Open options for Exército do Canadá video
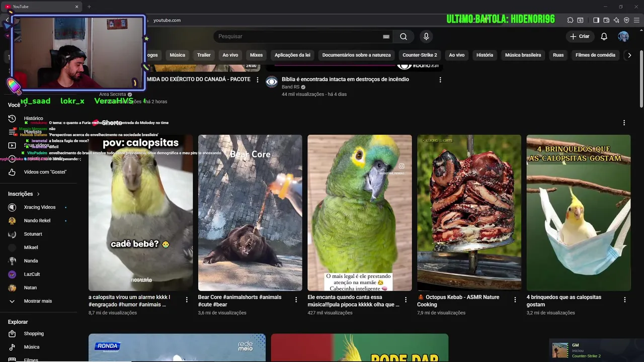 coord(258,79)
